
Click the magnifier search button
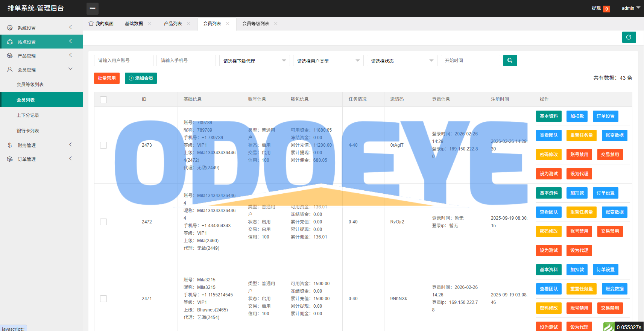pyautogui.click(x=510, y=61)
